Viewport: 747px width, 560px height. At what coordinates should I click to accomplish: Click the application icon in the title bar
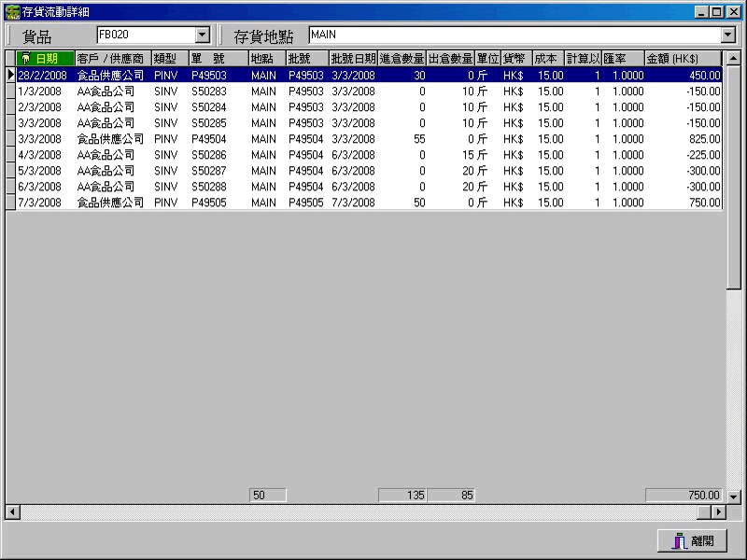click(x=11, y=11)
